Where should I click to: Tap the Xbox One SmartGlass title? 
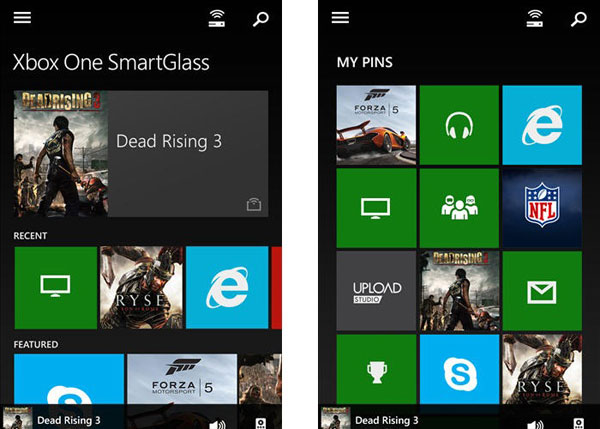tap(111, 62)
